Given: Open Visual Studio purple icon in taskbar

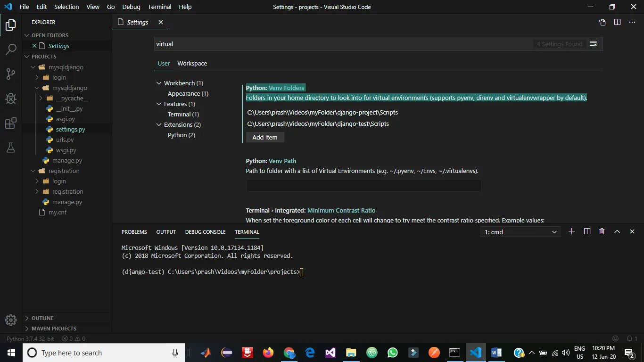Looking at the screenshot, I should click(330, 353).
